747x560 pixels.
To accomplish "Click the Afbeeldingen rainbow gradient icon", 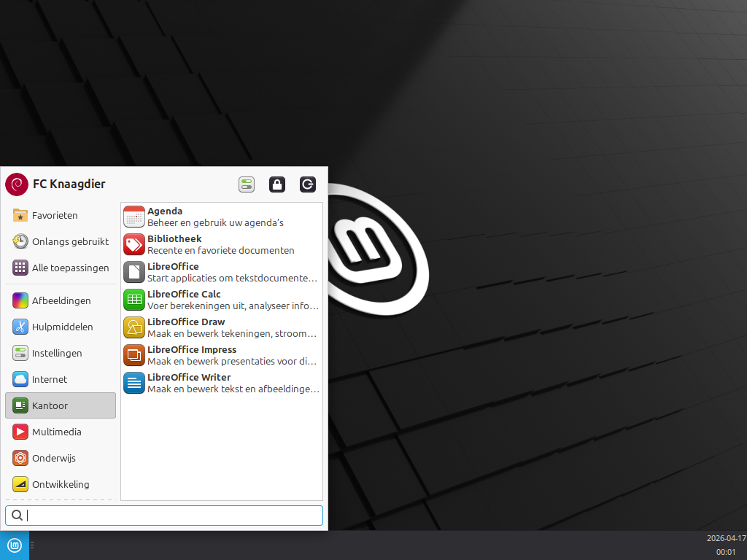I will [x=20, y=300].
